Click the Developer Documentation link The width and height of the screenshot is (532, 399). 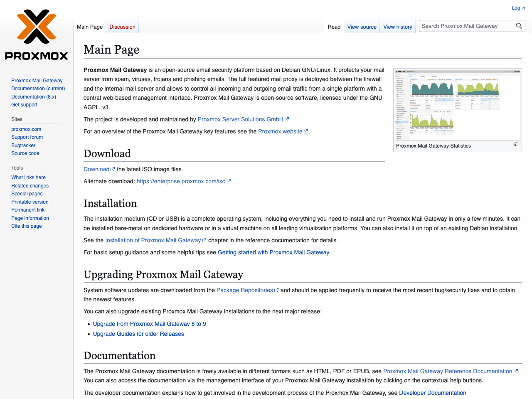point(432,393)
